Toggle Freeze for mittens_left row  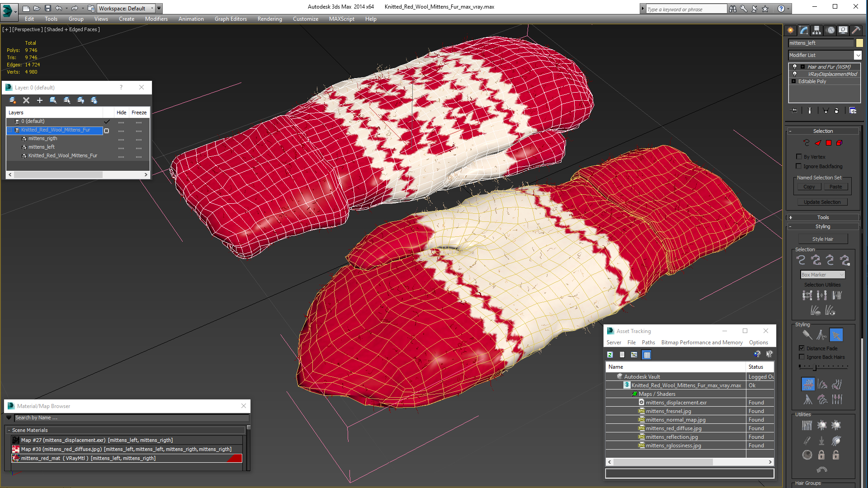[x=139, y=148]
